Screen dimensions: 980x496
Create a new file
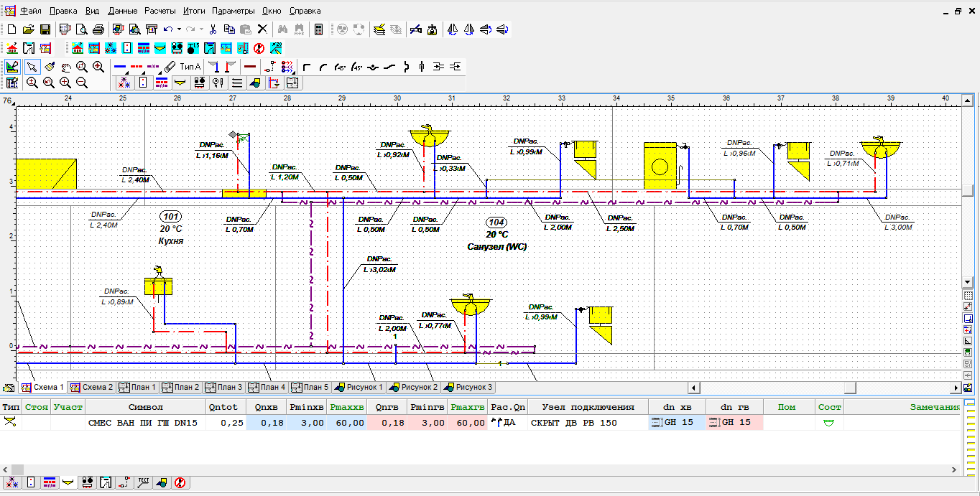point(11,29)
